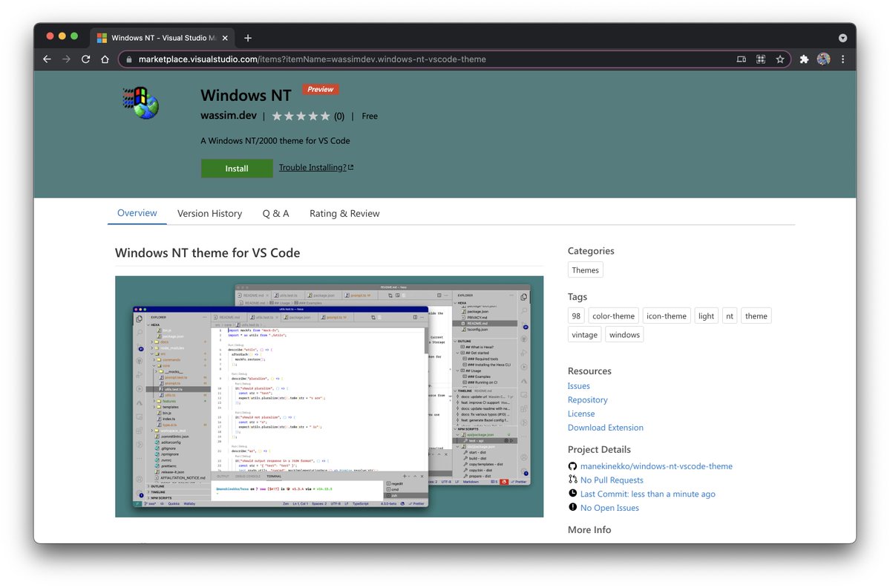Click the Windows NT theme for VS Code heading

tap(207, 252)
